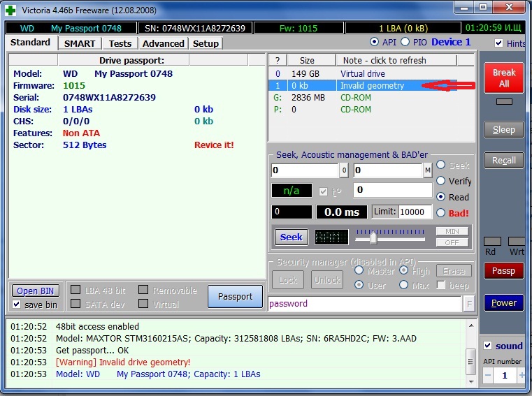Click the Erase button in Security manager
The width and height of the screenshot is (532, 396).
[x=454, y=271]
